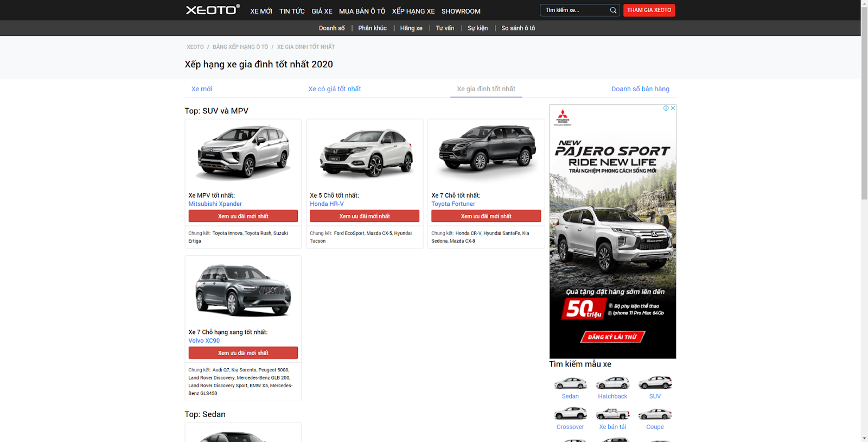Click Xem ưu đãi button for XC90
868x442 pixels.
pos(243,353)
